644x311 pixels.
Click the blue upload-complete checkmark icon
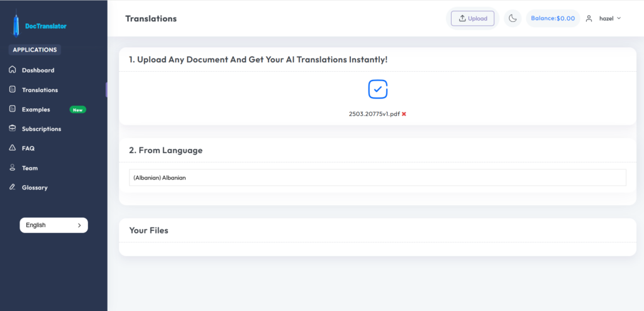pyautogui.click(x=378, y=89)
